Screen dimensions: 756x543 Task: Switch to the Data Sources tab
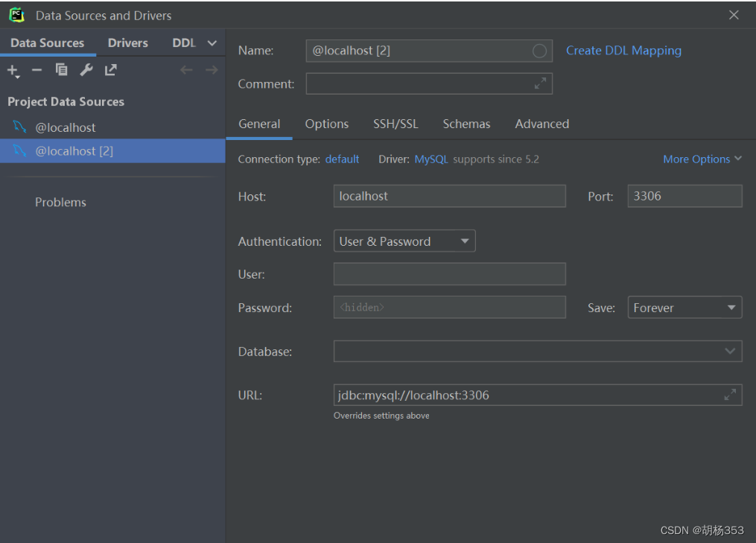tap(47, 43)
